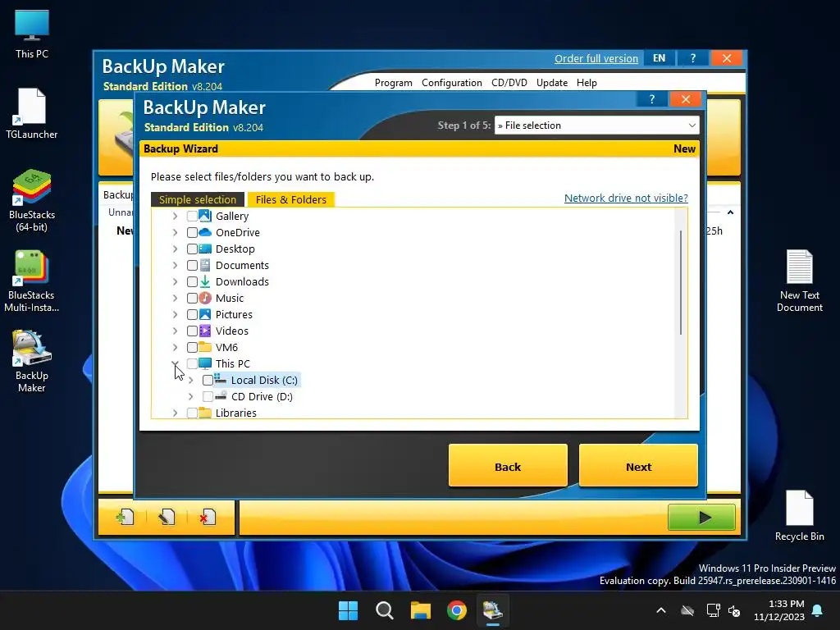Image resolution: width=840 pixels, height=630 pixels.
Task: Open main window help question mark
Action: (x=692, y=58)
